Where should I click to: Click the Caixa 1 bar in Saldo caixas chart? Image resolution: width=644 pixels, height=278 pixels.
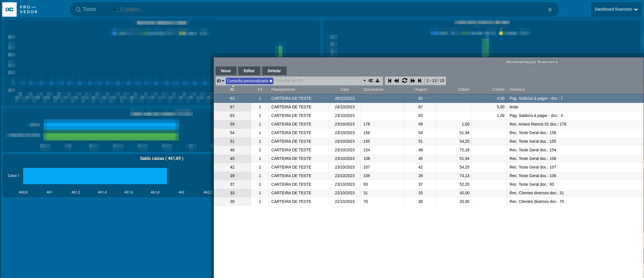(95, 176)
